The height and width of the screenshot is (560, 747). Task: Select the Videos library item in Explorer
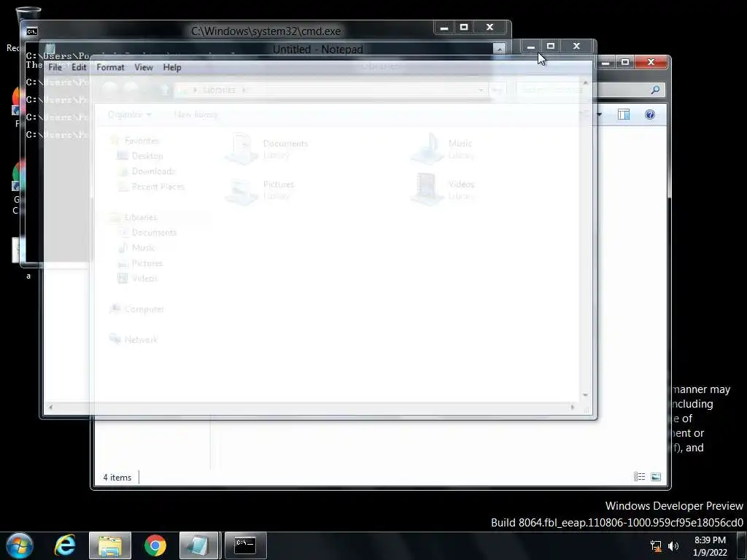pos(443,190)
